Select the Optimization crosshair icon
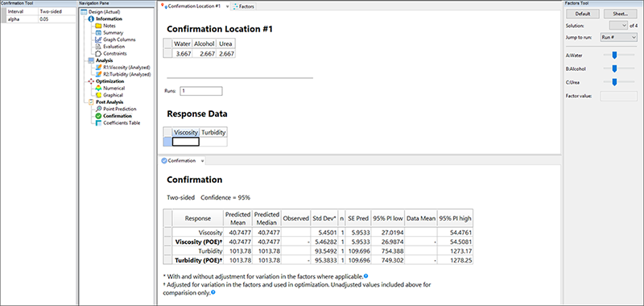644x306 pixels. [91, 81]
